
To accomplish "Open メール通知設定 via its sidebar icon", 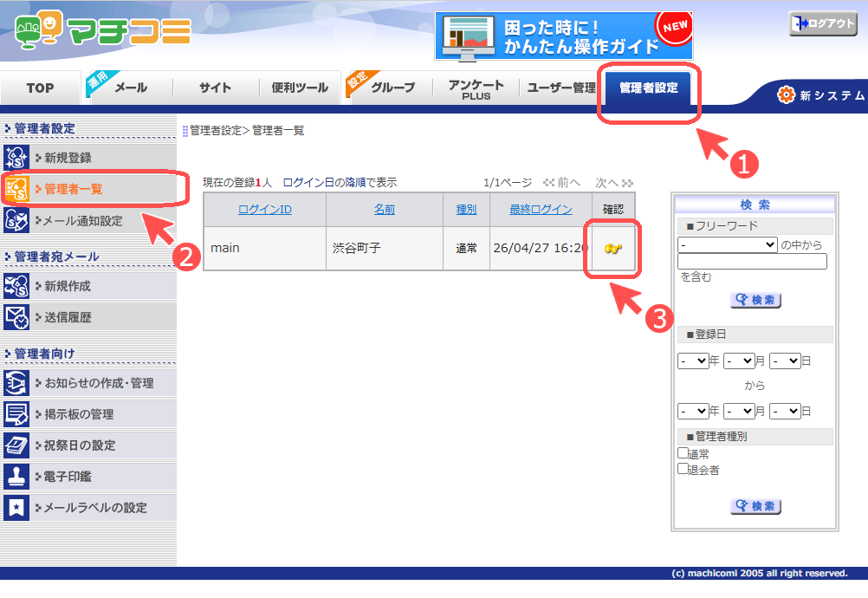I will 16,220.
